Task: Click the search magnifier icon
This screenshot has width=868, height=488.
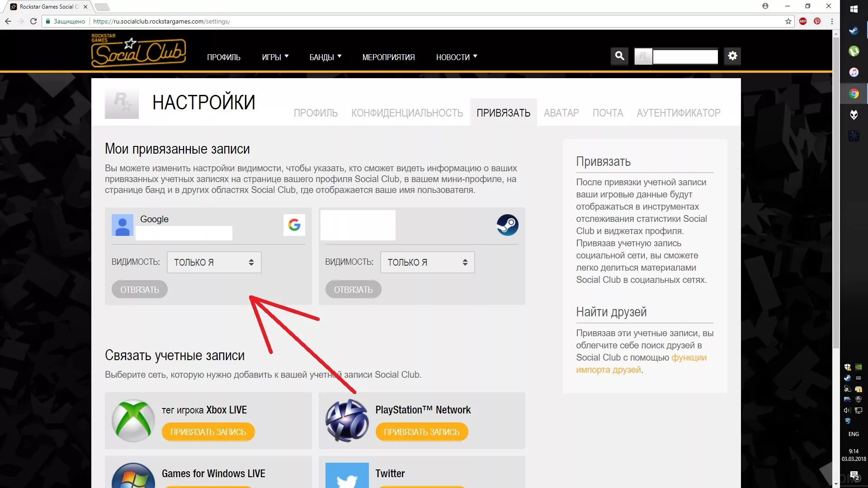Action: click(x=620, y=56)
